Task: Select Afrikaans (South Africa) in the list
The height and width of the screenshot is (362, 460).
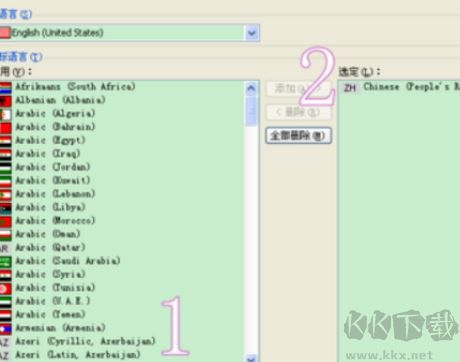Action: (75, 87)
